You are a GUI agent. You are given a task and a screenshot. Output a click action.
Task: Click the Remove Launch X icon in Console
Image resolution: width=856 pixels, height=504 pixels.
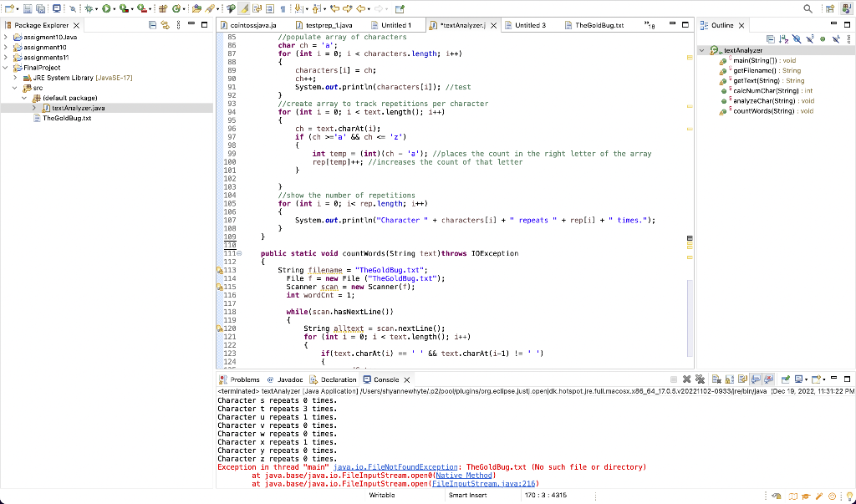(686, 379)
